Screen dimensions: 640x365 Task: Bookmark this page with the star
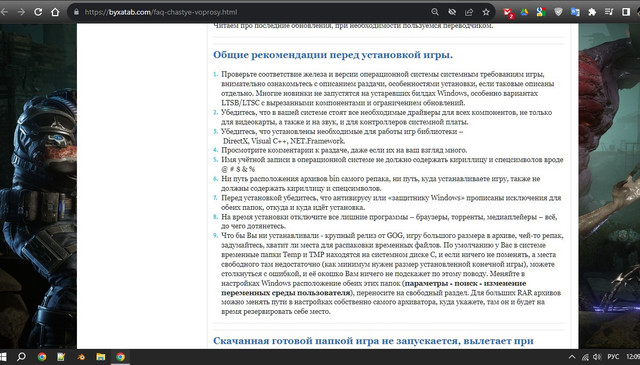[486, 12]
